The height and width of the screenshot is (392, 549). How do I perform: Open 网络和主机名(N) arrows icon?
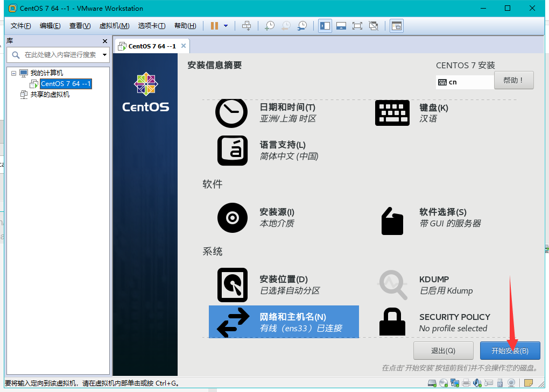tap(233, 323)
